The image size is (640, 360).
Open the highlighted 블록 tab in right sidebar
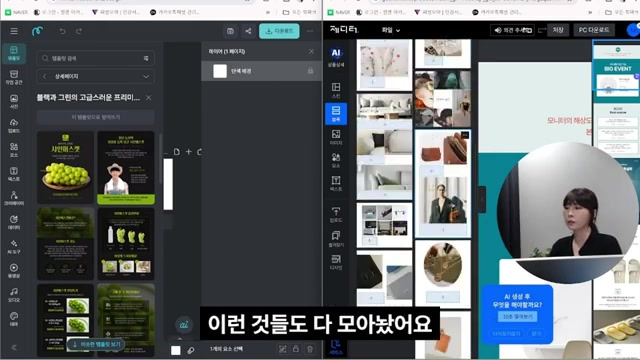tap(336, 113)
